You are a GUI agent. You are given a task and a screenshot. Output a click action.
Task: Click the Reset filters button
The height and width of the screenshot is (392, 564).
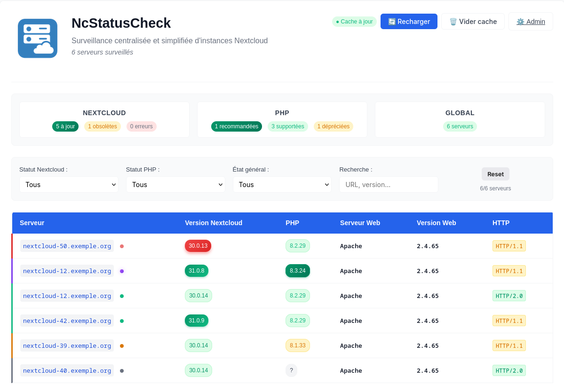495,174
